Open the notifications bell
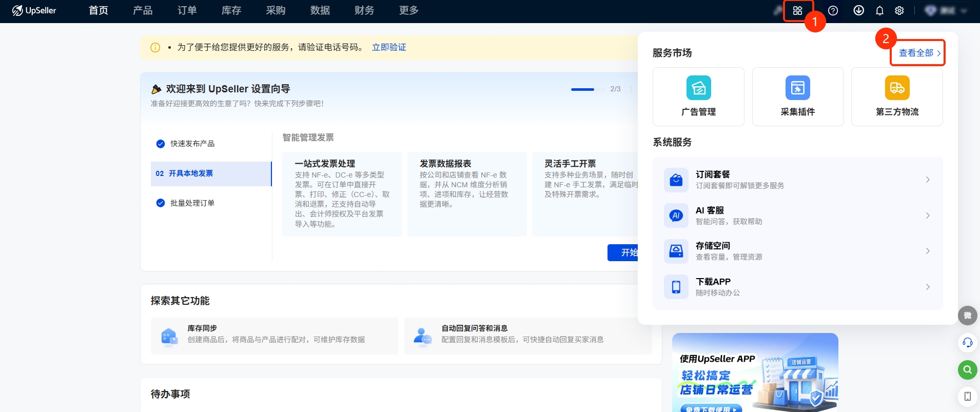 click(x=879, y=11)
